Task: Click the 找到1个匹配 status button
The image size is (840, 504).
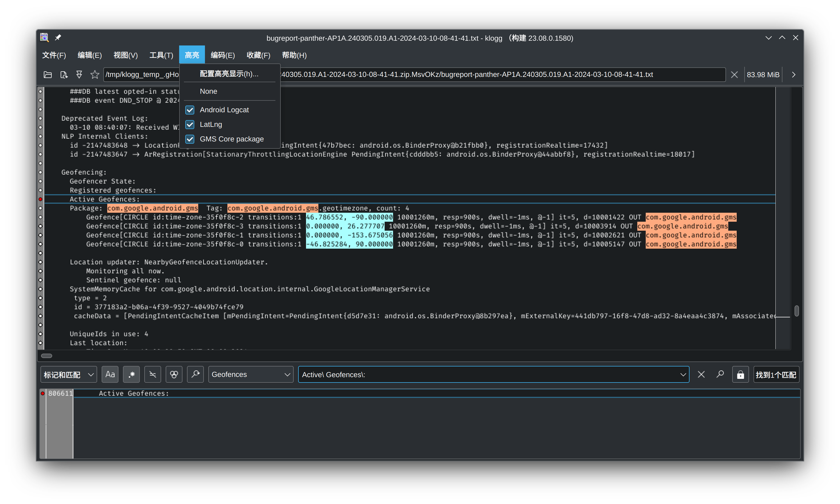Action: click(x=776, y=375)
